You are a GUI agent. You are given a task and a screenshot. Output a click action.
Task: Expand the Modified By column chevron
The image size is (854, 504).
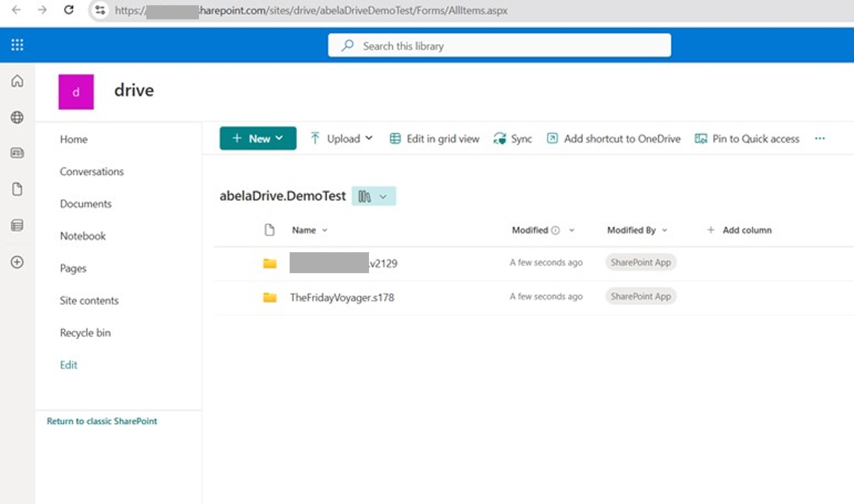point(665,230)
